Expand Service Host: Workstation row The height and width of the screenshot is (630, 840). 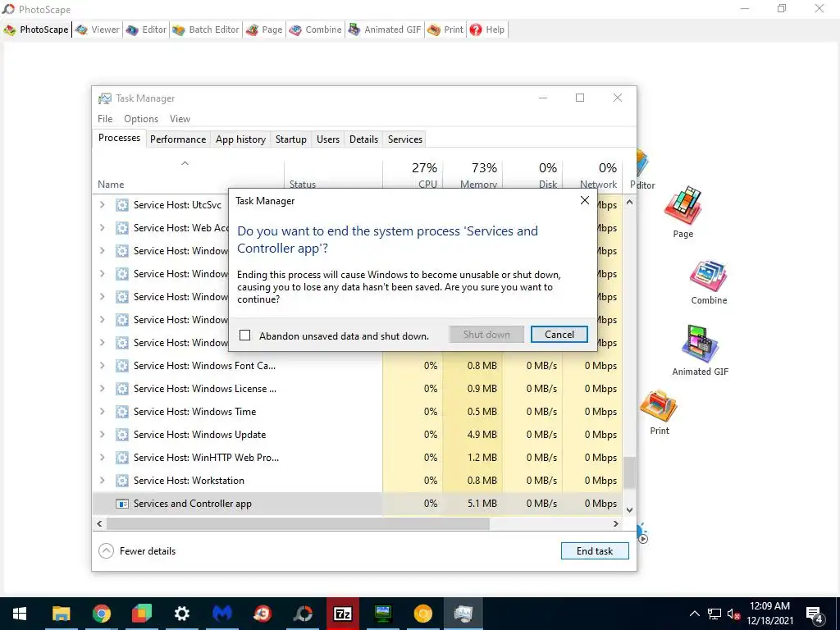(x=103, y=481)
